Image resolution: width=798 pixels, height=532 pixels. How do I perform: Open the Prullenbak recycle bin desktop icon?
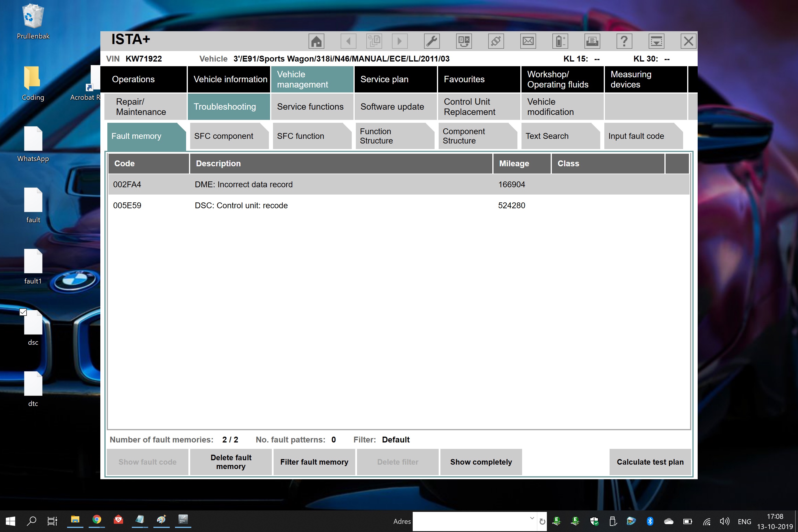(x=33, y=22)
